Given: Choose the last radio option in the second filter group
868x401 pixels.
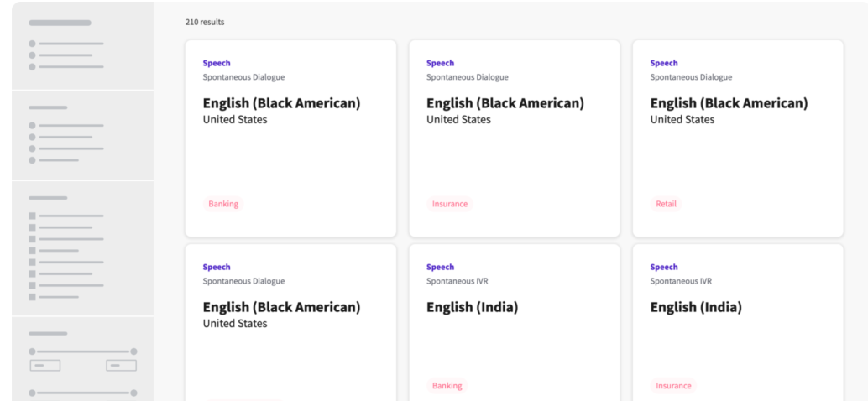Looking at the screenshot, I should click(33, 159).
